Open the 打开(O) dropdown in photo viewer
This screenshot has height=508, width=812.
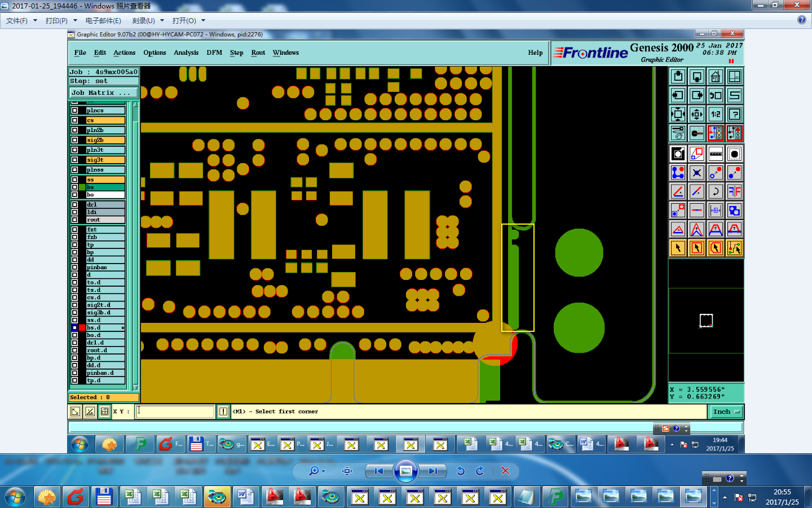[x=188, y=20]
